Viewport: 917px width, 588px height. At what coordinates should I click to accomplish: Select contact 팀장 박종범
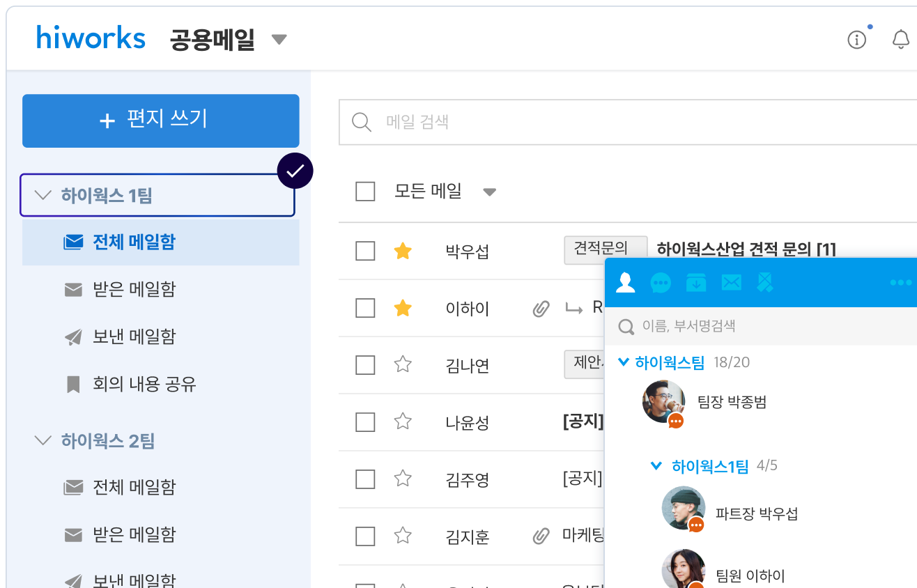[732, 402]
